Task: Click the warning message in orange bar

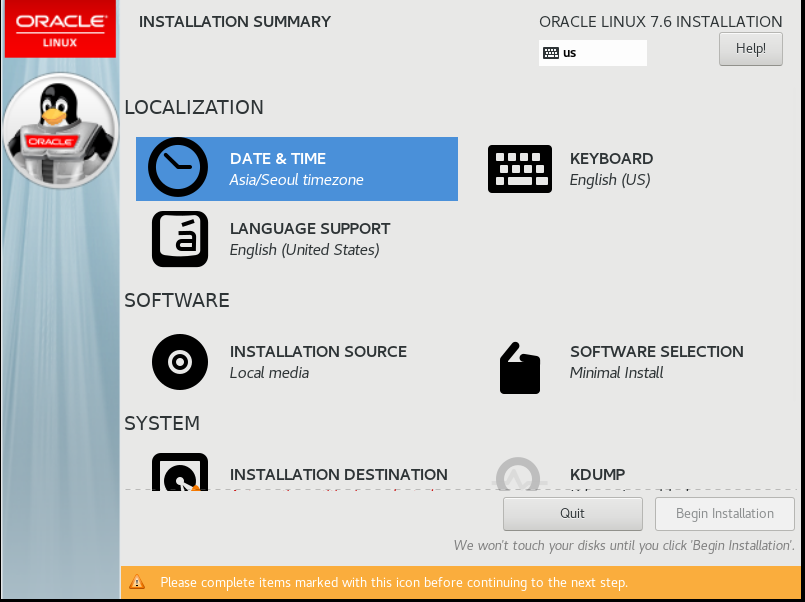Action: pos(394,582)
